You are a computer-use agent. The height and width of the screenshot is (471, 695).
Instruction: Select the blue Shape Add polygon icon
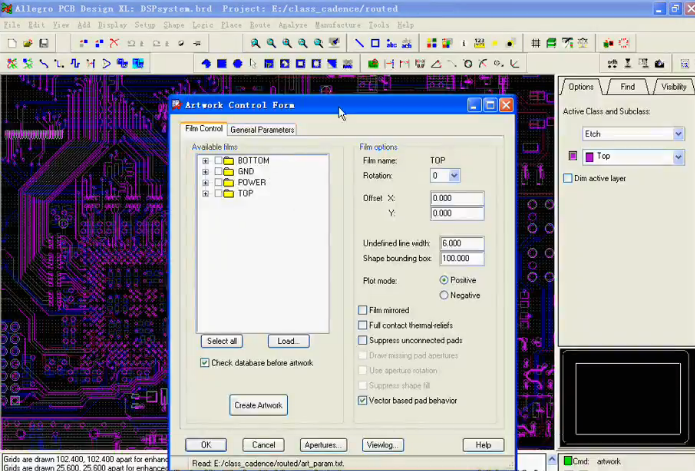(206, 63)
